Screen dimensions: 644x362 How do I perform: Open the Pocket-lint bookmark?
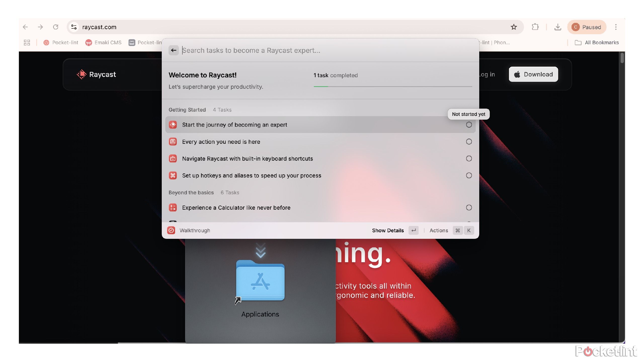(x=61, y=42)
